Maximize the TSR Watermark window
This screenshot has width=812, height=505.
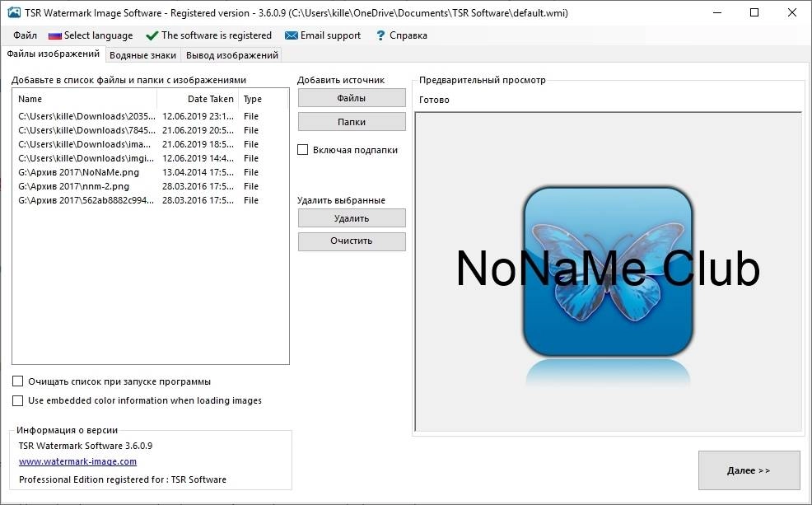pyautogui.click(x=754, y=12)
